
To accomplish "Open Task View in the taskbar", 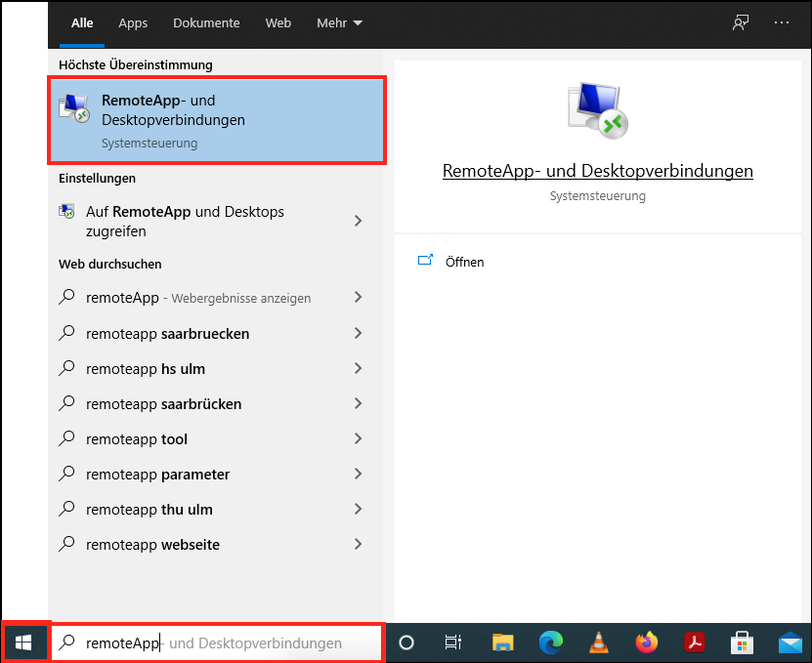I will coord(452,642).
